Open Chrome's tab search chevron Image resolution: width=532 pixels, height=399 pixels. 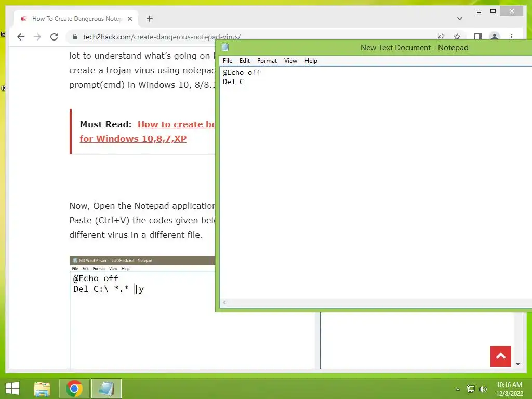[460, 19]
